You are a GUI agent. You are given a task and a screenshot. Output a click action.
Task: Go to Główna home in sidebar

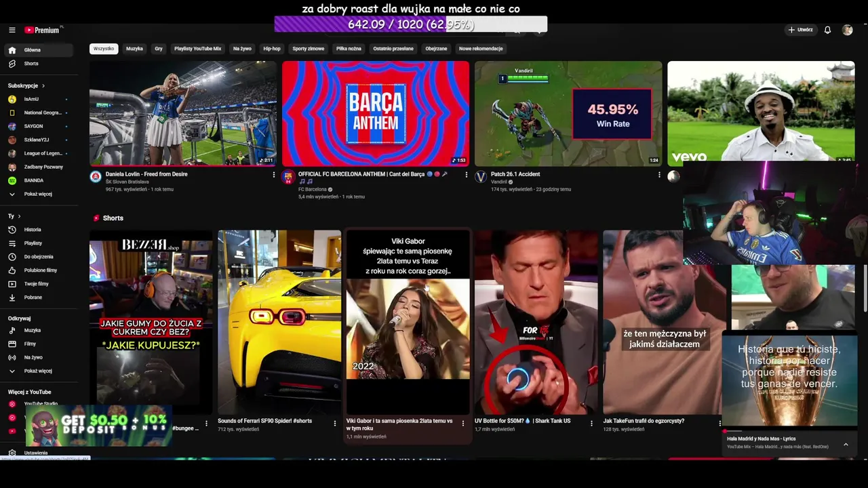[39, 50]
